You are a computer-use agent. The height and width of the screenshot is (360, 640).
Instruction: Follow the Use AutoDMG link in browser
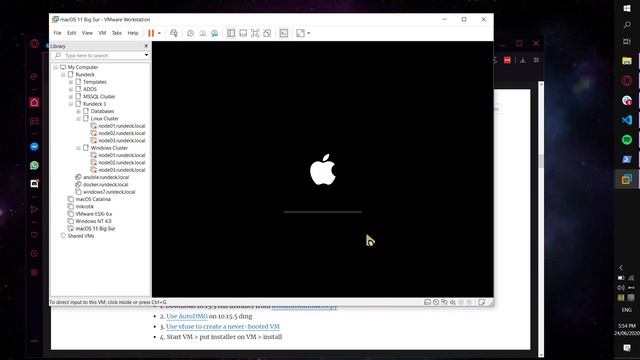(187, 316)
